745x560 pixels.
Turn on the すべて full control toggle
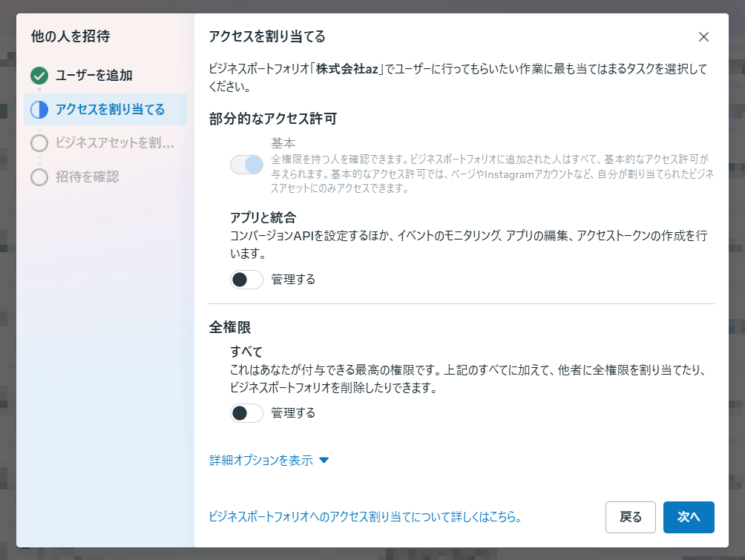pyautogui.click(x=246, y=413)
